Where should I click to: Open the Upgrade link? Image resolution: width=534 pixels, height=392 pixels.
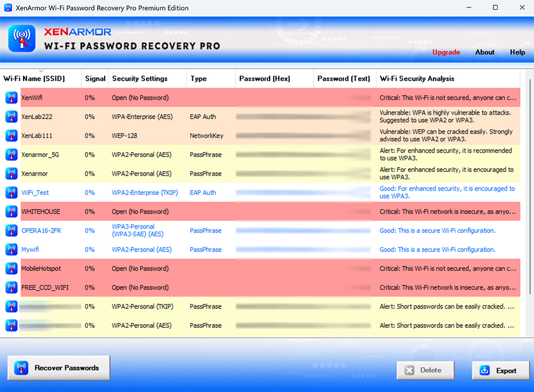pos(446,52)
